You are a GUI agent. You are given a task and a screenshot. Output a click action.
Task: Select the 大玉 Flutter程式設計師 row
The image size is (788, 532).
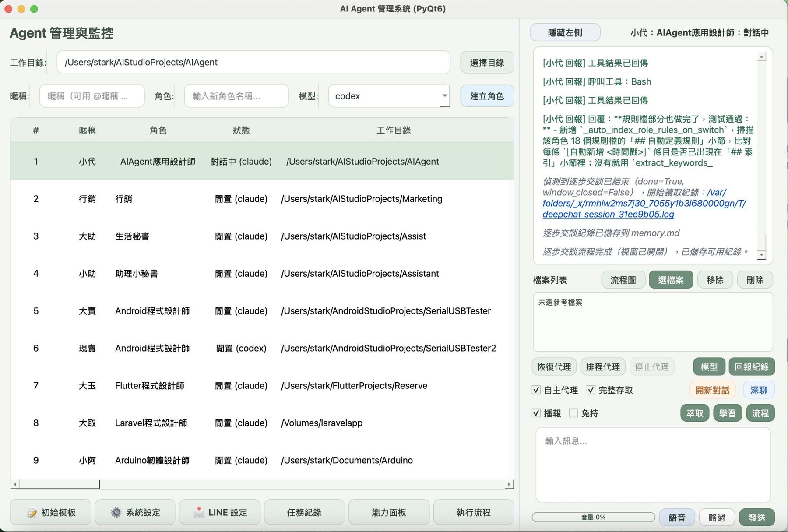click(x=262, y=386)
